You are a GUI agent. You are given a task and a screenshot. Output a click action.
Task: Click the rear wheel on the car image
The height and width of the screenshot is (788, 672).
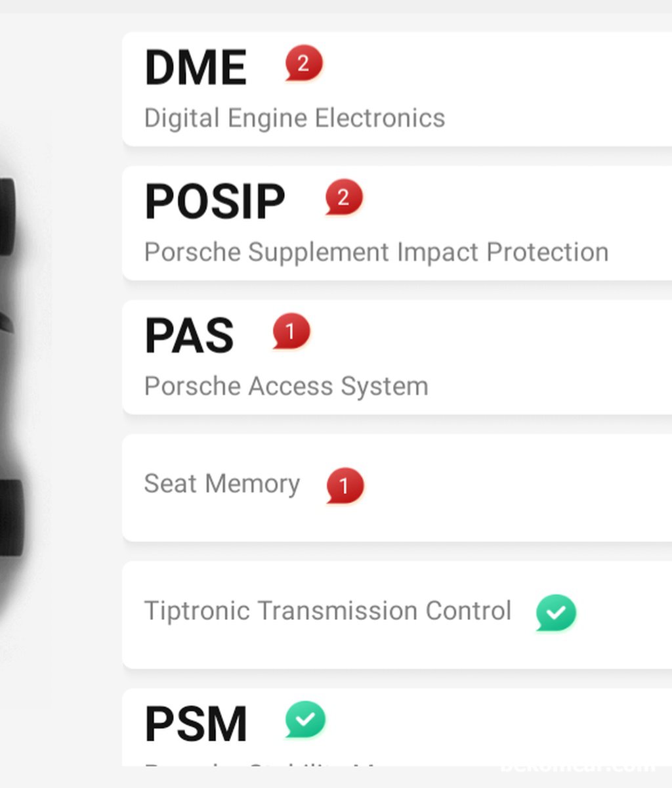pos(11,517)
